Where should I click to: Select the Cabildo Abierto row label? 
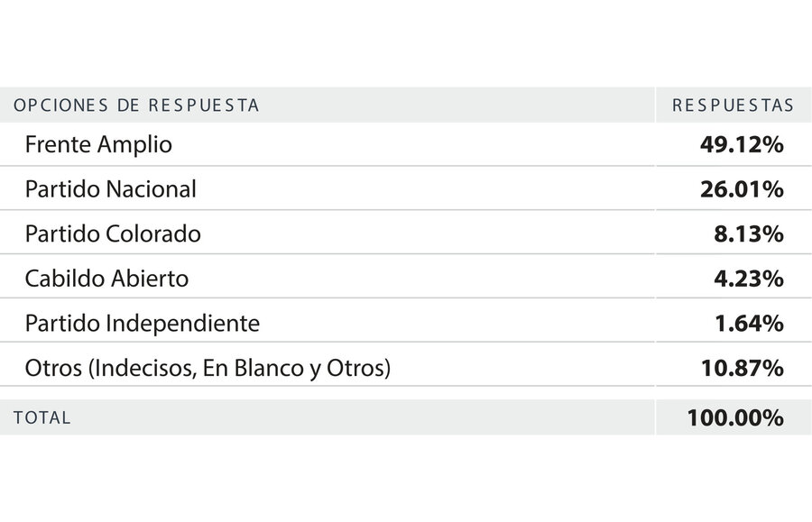(106, 279)
